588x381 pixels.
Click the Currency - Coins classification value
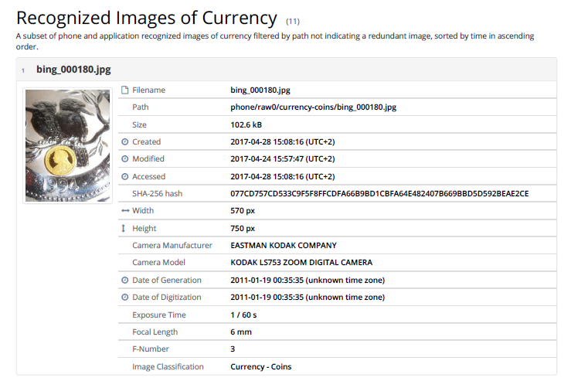pyautogui.click(x=261, y=367)
